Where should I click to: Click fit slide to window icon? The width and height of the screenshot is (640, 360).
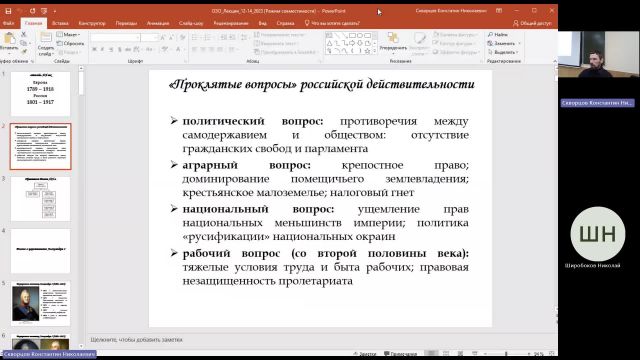552,354
